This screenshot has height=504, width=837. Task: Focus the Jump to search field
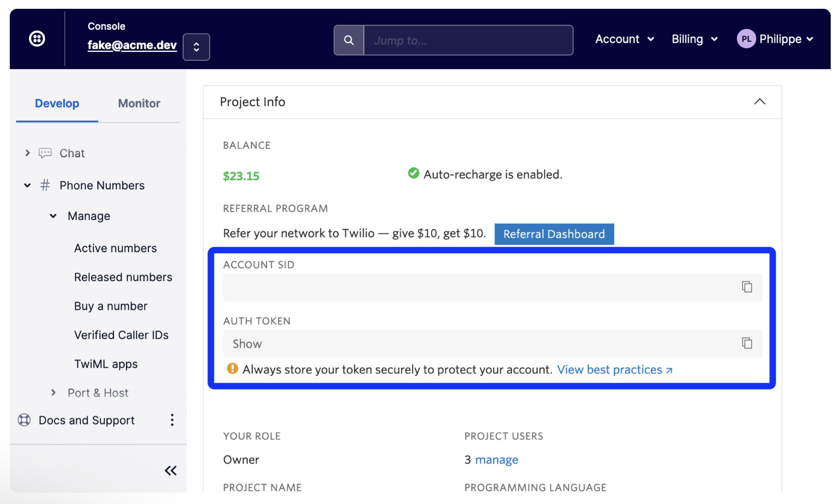point(468,40)
